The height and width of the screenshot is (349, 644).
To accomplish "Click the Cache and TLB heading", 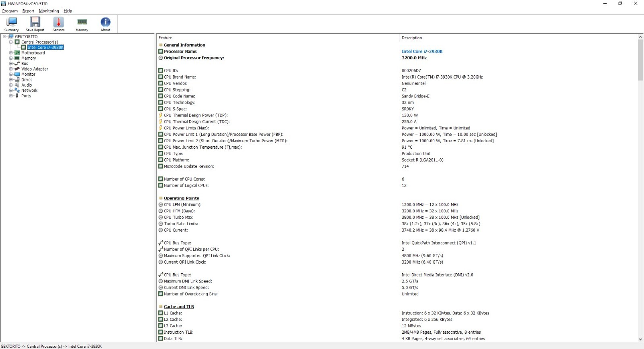I will click(x=179, y=307).
